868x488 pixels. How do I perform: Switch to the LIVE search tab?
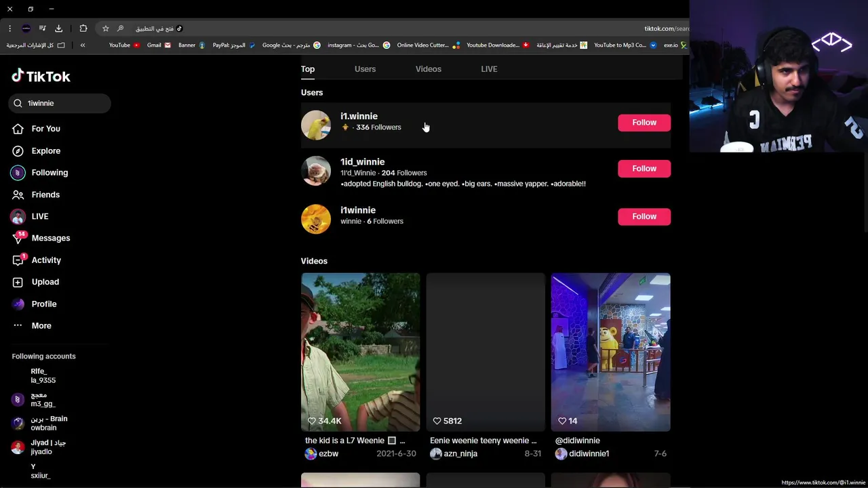(x=489, y=69)
